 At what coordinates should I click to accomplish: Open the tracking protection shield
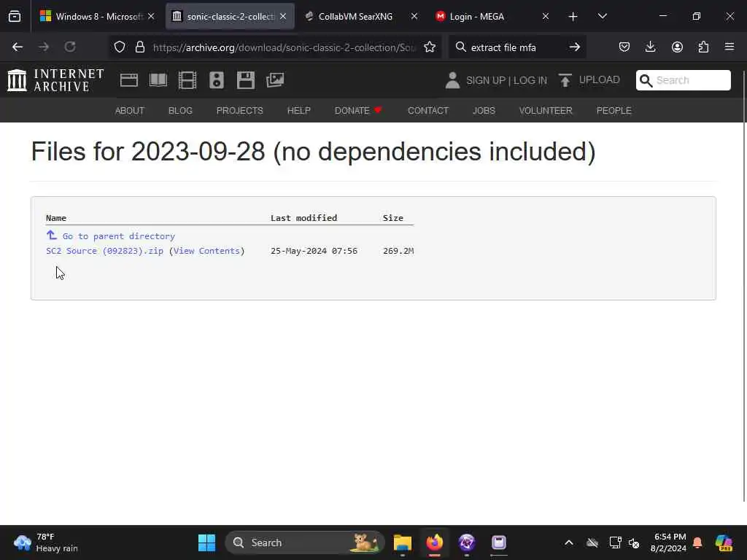pos(120,47)
